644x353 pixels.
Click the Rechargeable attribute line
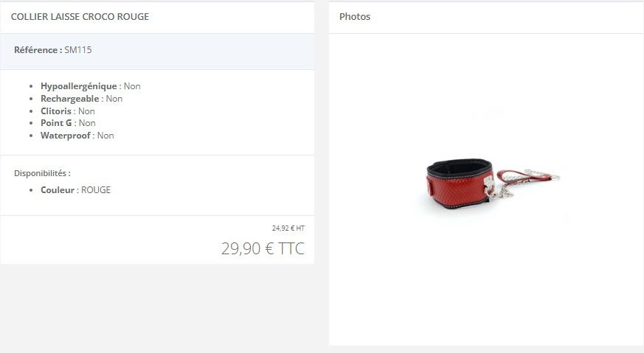81,99
